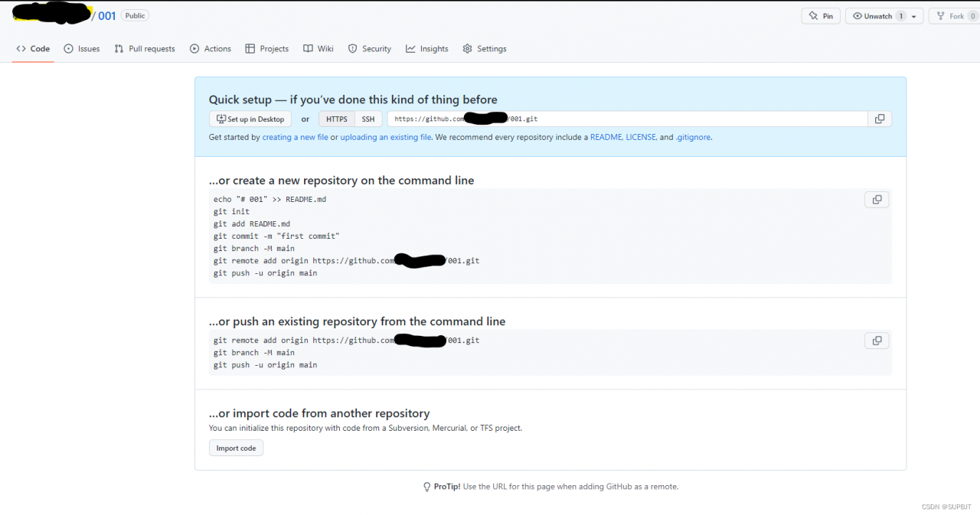Select SSH clone protocol
This screenshot has height=515, width=980.
[x=368, y=119]
